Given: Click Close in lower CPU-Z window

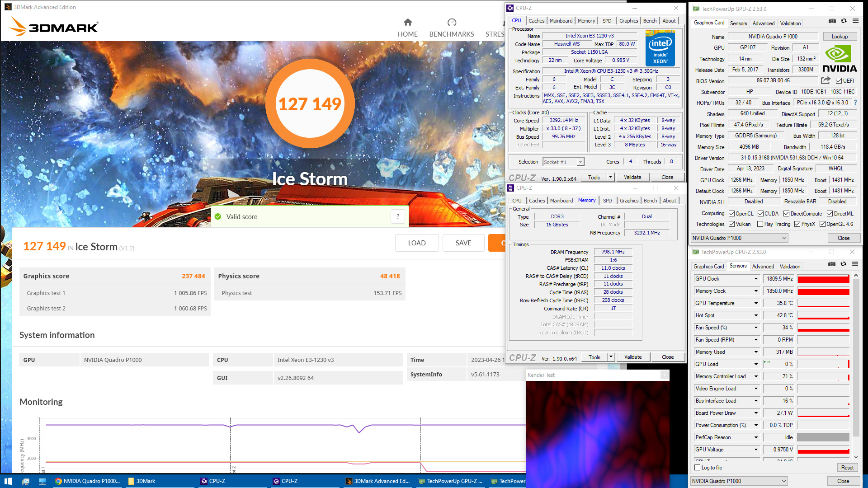Looking at the screenshot, I should [668, 357].
